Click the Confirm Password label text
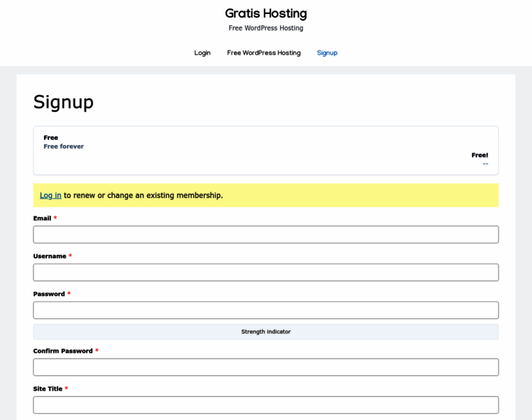The height and width of the screenshot is (420, 532). coord(62,351)
